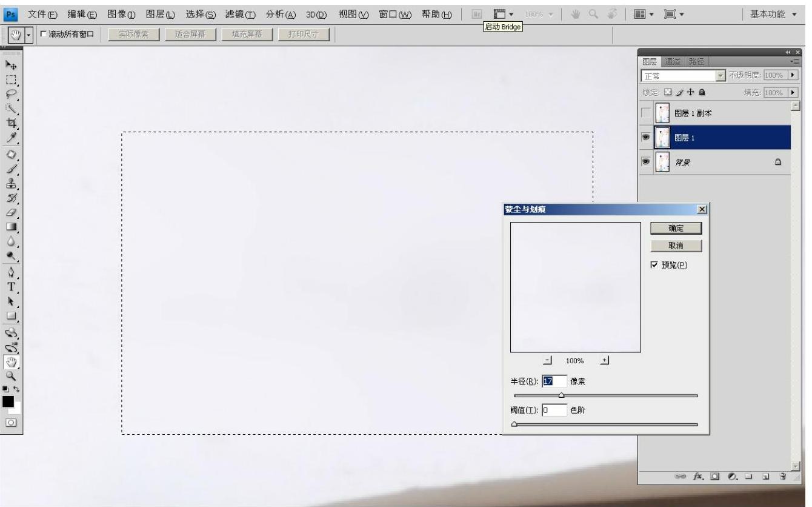Select the Magic Wand tool
812x507 pixels.
(11, 109)
